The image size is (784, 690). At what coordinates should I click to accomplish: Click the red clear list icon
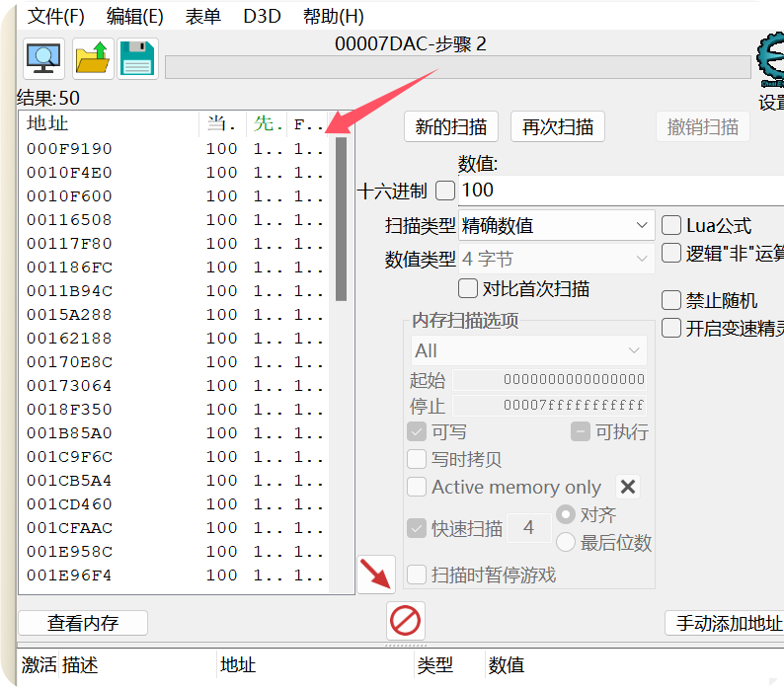click(406, 621)
